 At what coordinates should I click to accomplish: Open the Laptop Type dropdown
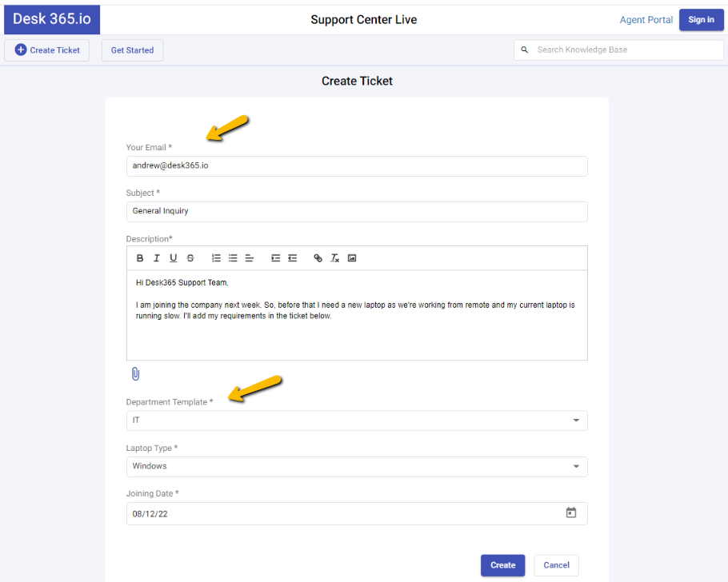[575, 466]
